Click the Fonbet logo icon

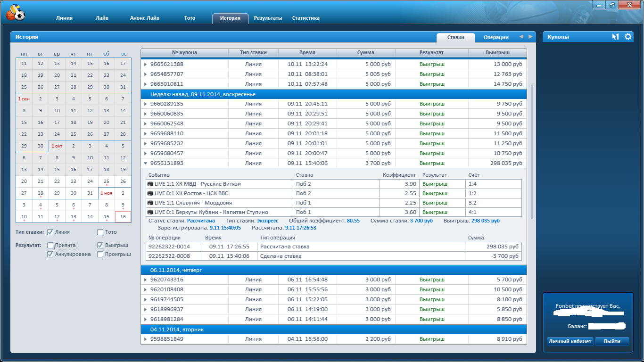pos(15,13)
